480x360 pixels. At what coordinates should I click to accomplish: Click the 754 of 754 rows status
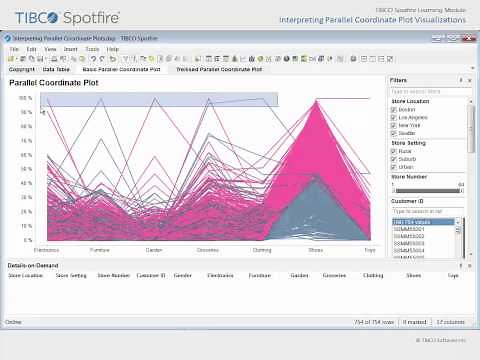(x=374, y=322)
